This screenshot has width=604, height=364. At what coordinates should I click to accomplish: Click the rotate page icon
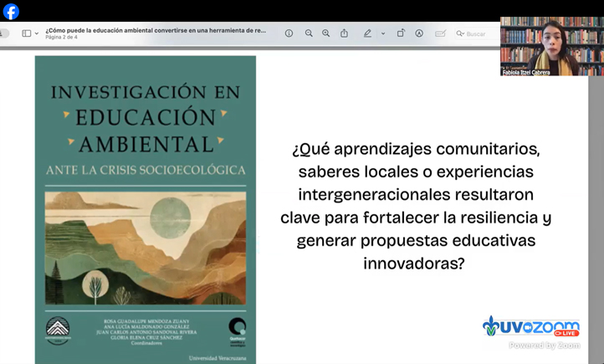(401, 33)
